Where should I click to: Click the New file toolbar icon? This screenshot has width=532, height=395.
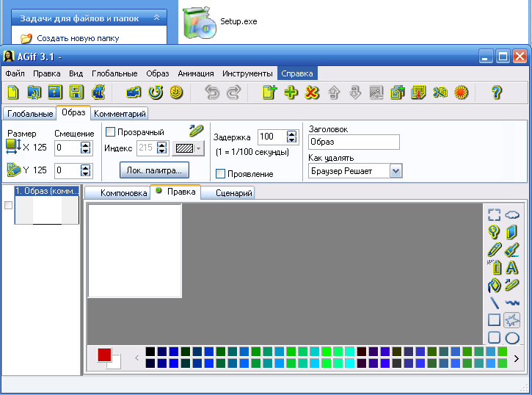[x=13, y=93]
